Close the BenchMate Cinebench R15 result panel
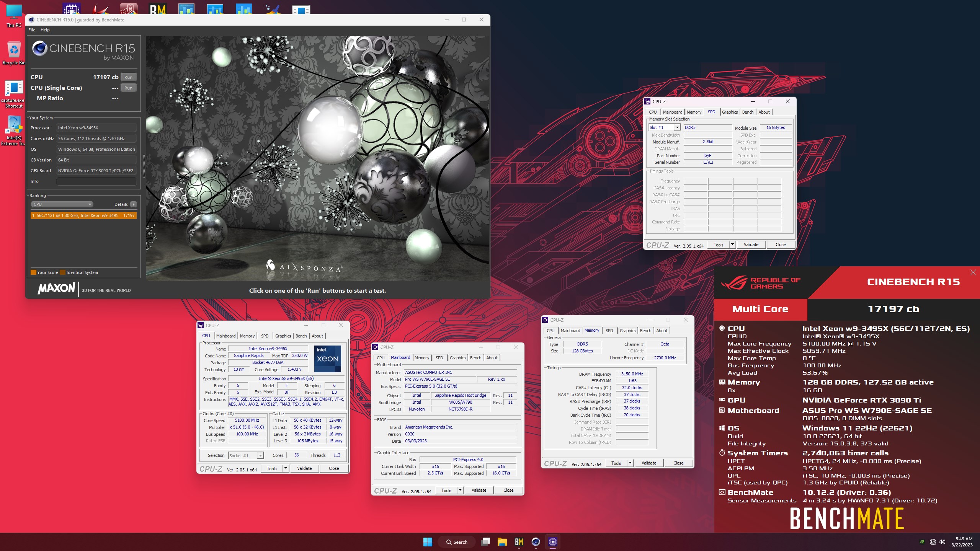The width and height of the screenshot is (980, 551). (x=973, y=272)
